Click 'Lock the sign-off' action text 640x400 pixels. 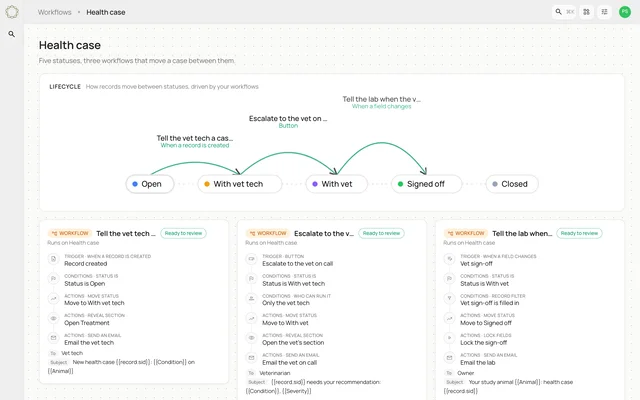pos(484,343)
